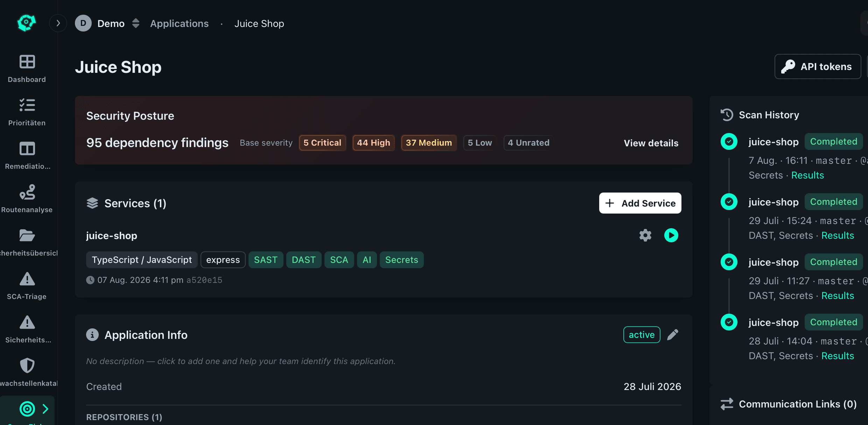Filter by 4 Unrated badge
The width and height of the screenshot is (868, 425).
click(x=528, y=143)
